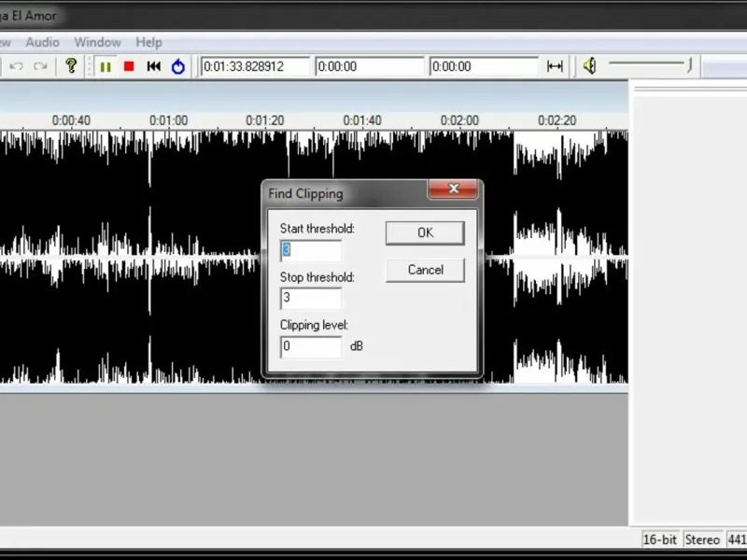
Task: Click the undo arrow icon
Action: pyautogui.click(x=16, y=66)
